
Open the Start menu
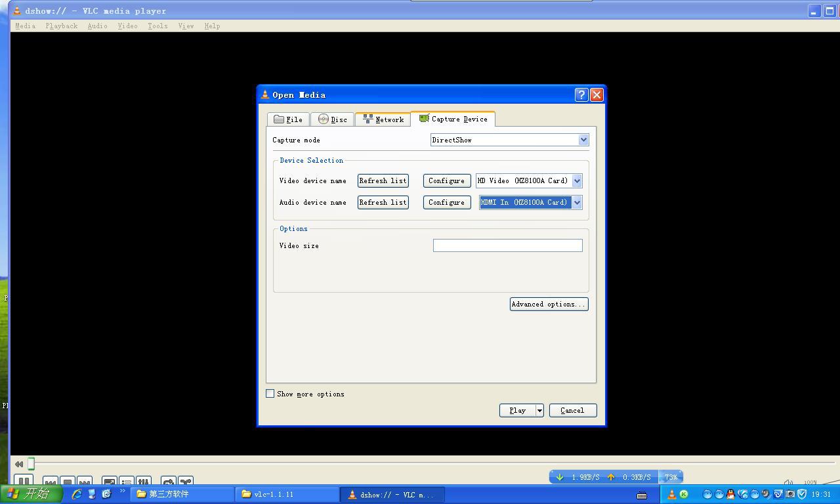click(x=31, y=494)
